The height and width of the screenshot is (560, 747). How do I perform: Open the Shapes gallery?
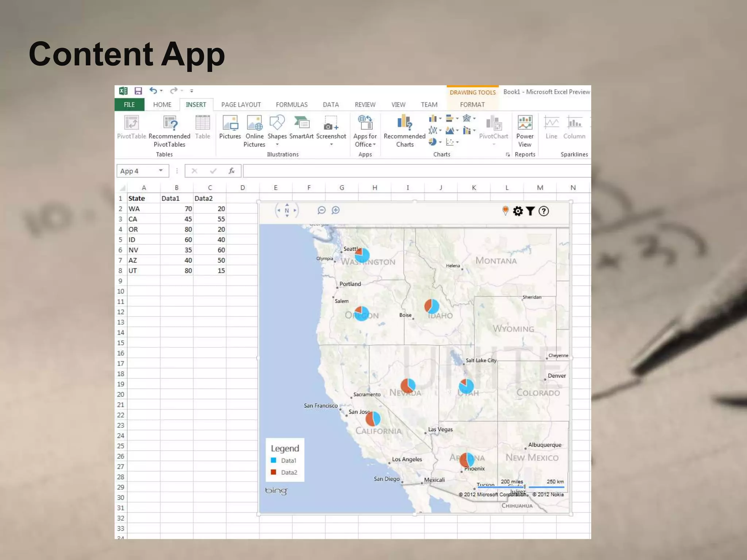tap(277, 131)
